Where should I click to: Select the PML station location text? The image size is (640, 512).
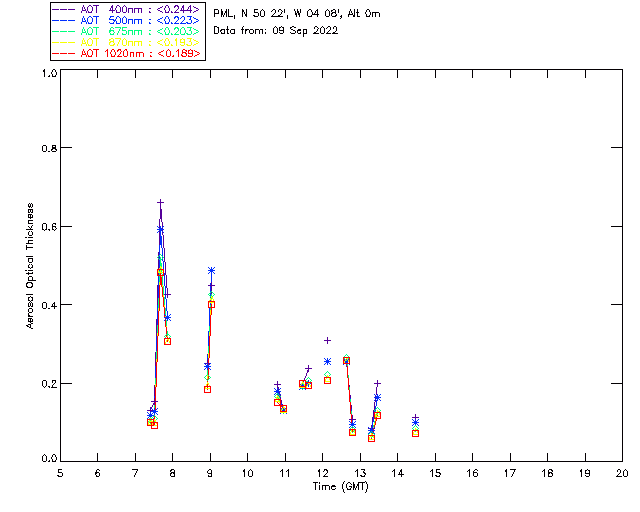297,14
